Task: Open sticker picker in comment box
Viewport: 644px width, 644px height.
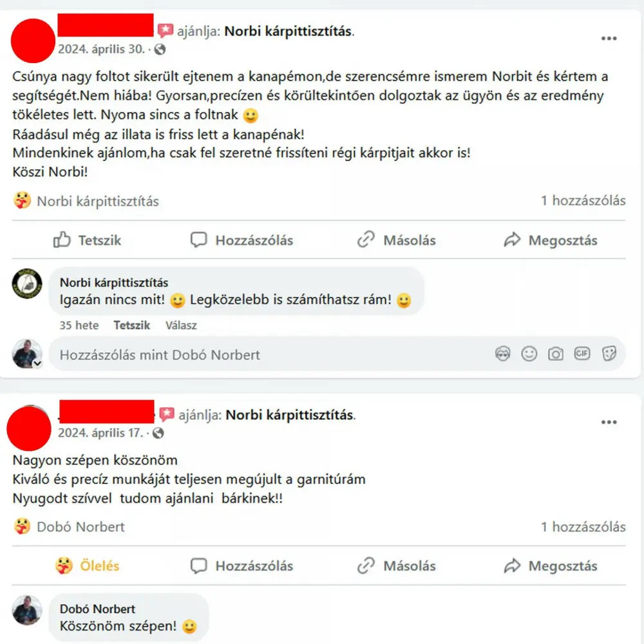Action: [x=609, y=354]
